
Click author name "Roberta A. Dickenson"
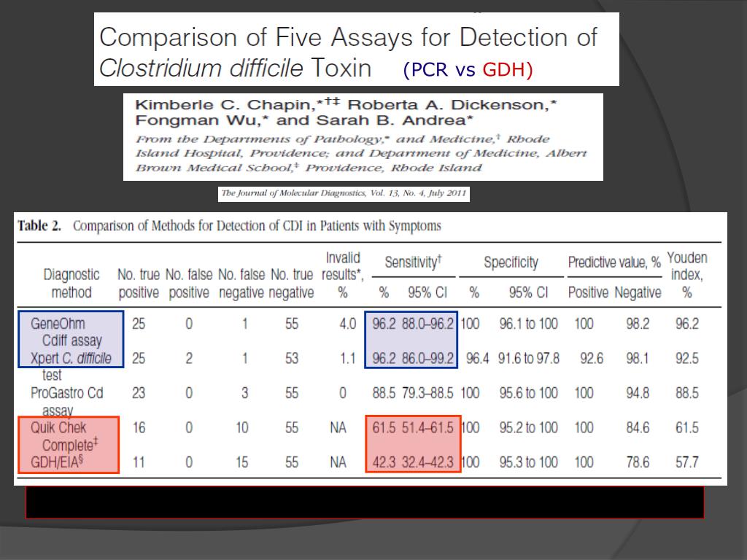448,104
